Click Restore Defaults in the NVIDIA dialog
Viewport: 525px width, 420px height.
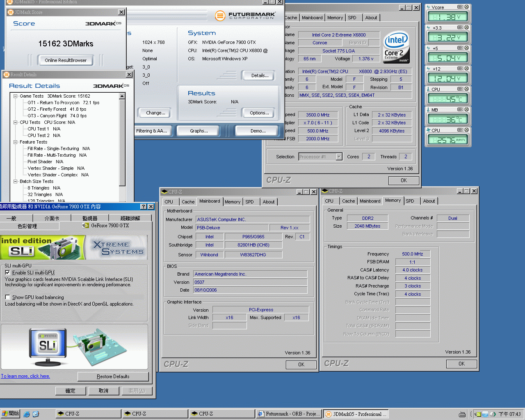click(x=113, y=377)
